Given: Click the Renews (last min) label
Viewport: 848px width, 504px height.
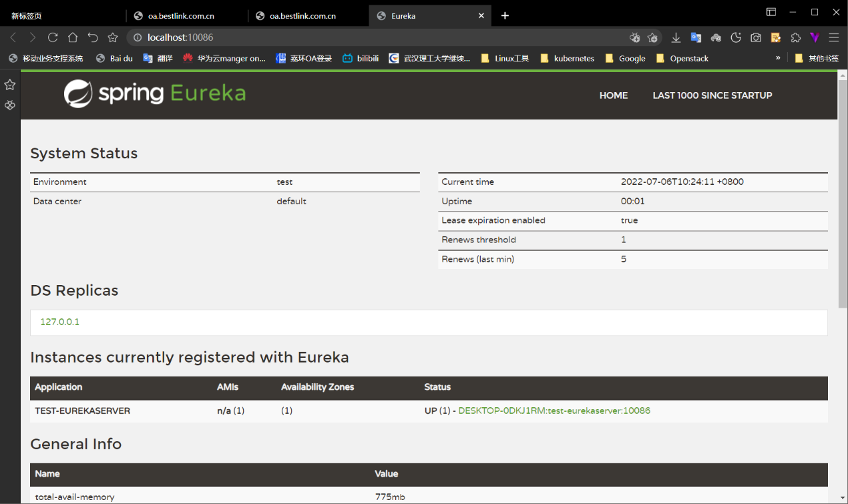Looking at the screenshot, I should [478, 259].
